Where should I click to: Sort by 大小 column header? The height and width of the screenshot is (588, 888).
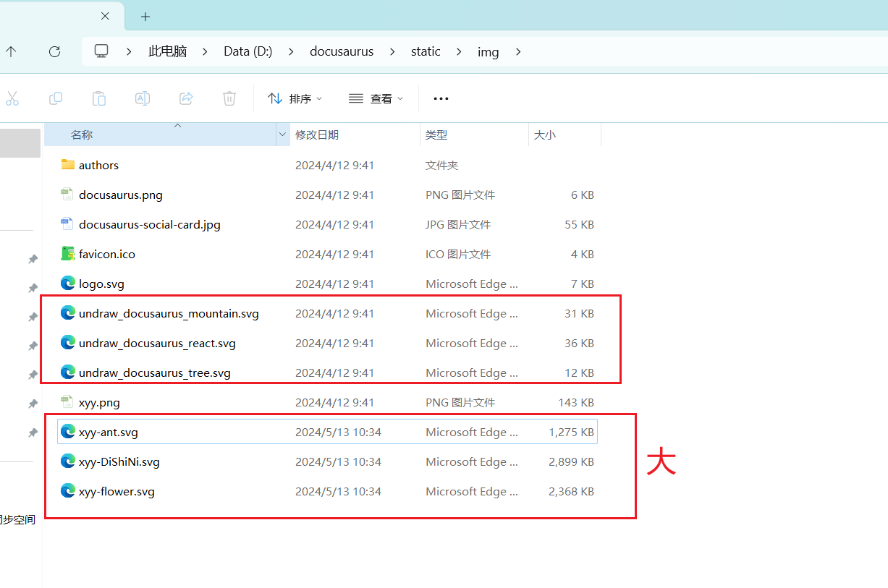[x=564, y=135]
